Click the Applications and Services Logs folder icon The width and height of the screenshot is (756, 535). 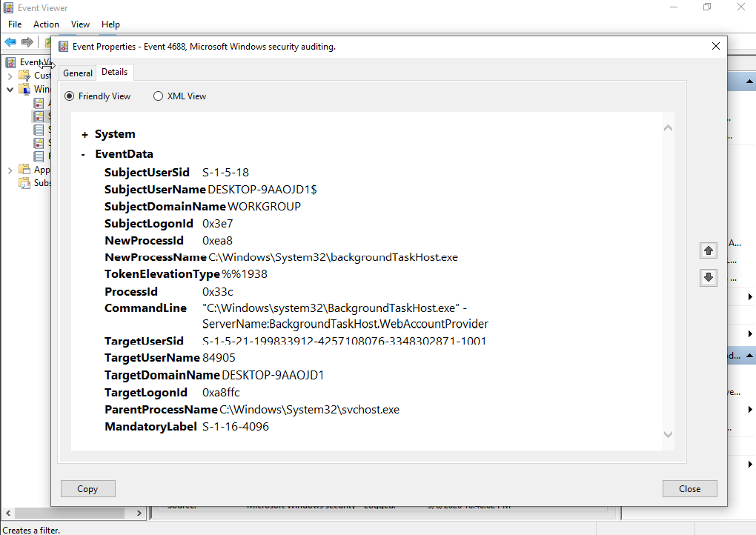pyautogui.click(x=24, y=169)
